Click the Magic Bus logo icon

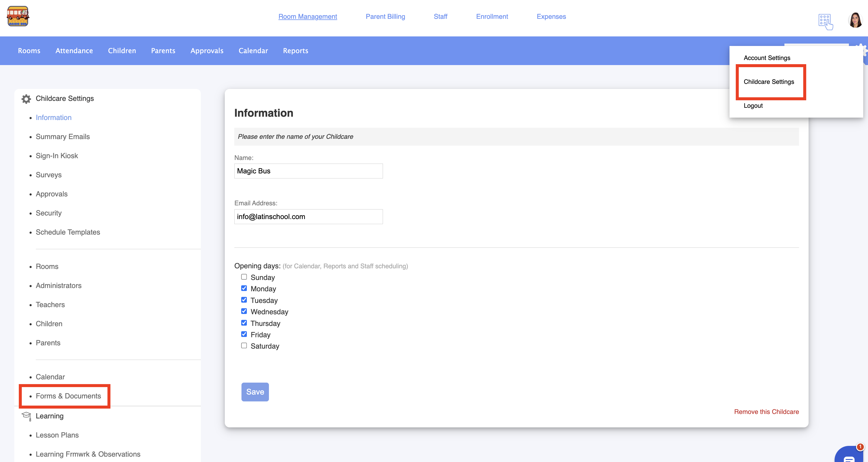tap(18, 16)
